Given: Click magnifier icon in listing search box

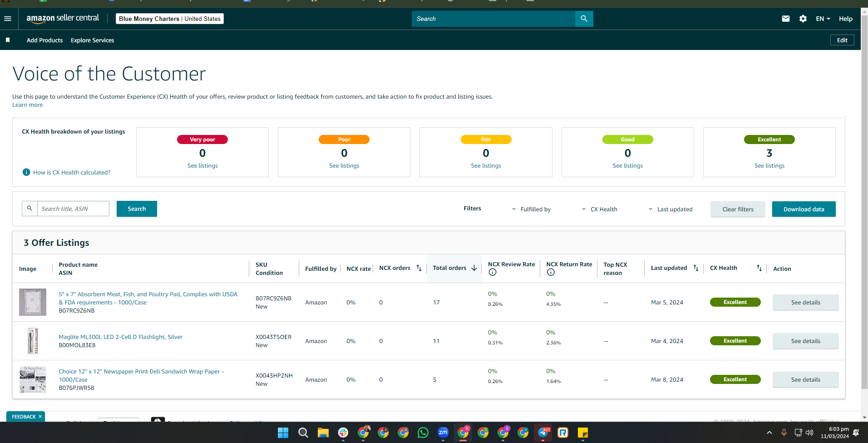Looking at the screenshot, I should 30,209.
